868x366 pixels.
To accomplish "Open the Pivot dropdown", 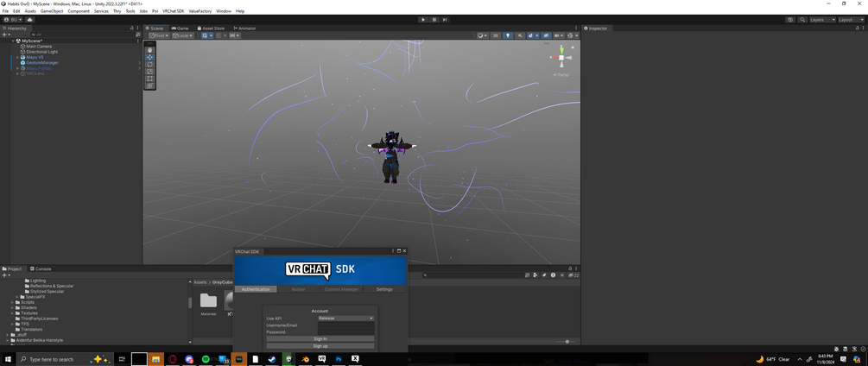I will pyautogui.click(x=160, y=35).
